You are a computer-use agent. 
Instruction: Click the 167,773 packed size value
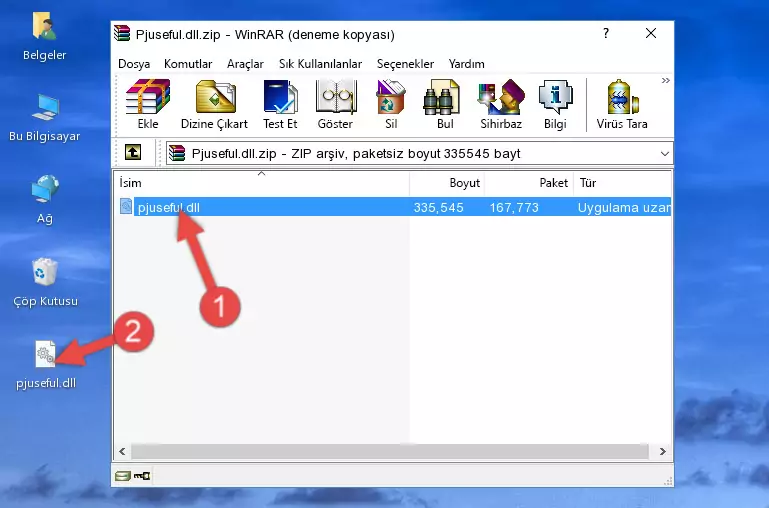coord(514,207)
